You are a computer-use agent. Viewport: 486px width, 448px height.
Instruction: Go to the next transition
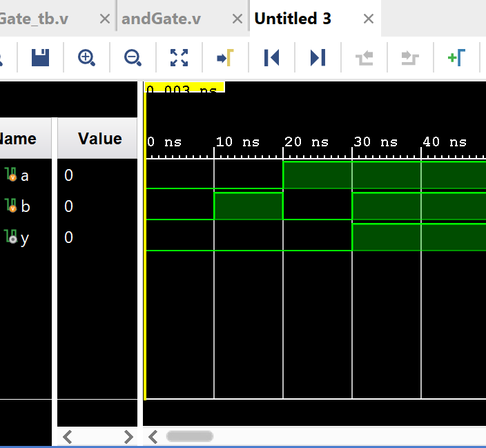pos(410,58)
